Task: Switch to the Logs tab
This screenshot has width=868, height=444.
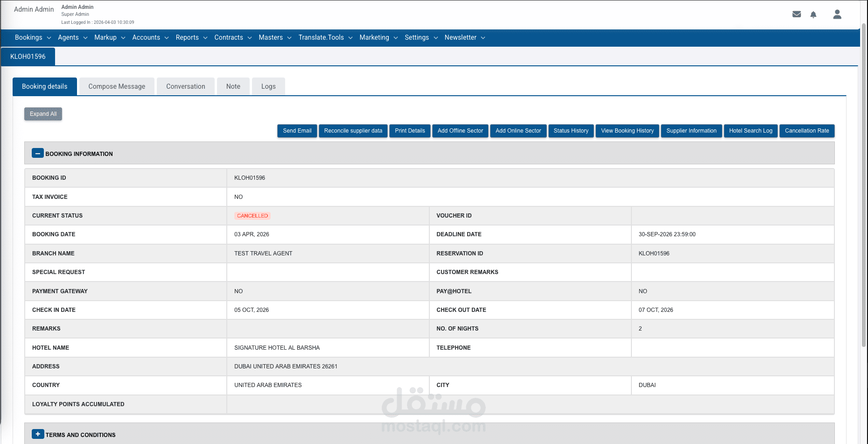Action: 268,86
